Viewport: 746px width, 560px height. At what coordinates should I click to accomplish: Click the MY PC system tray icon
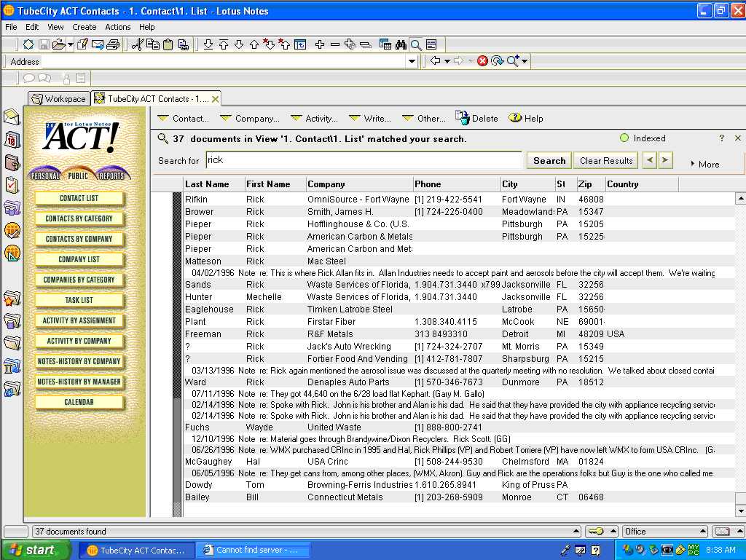(694, 550)
